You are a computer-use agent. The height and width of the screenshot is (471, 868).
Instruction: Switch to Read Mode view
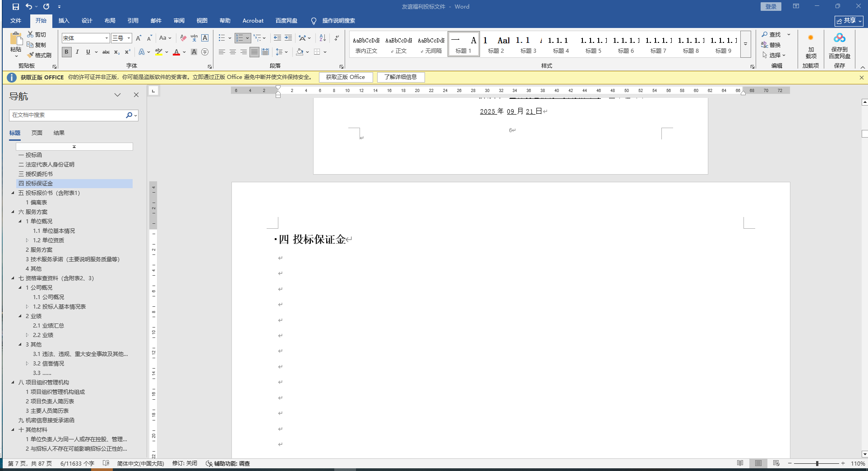pos(740,463)
